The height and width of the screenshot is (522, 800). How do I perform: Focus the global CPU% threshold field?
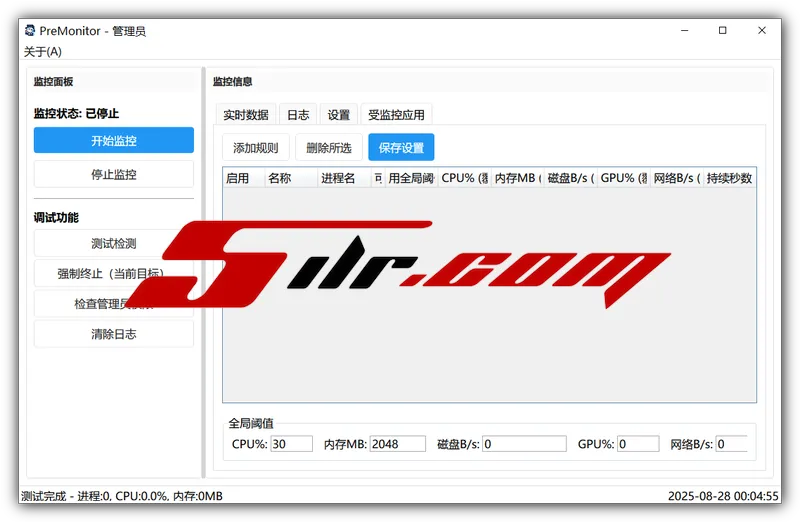coord(291,444)
